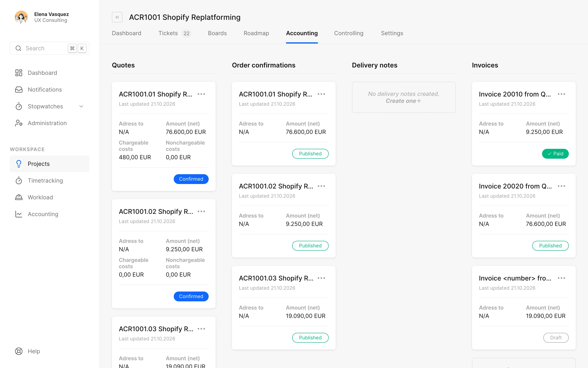Open the Roadmap tab

[256, 33]
